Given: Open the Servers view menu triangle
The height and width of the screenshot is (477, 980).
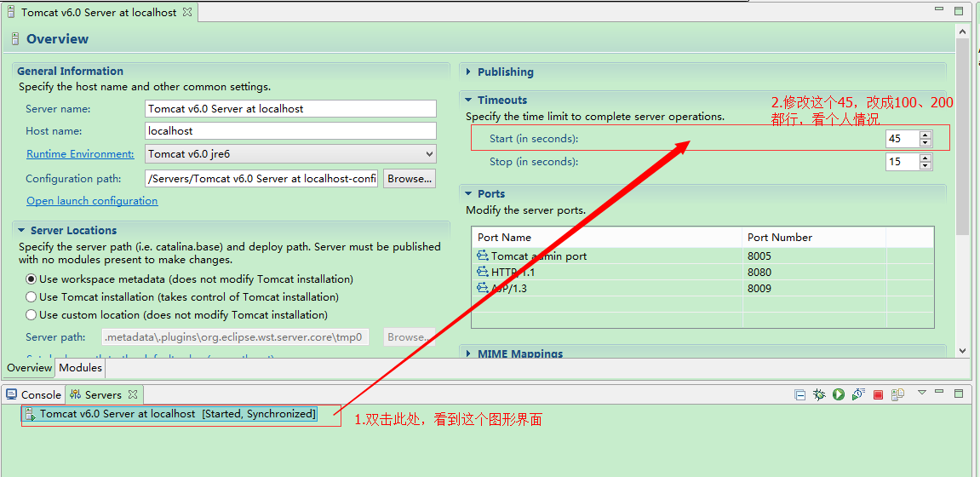Looking at the screenshot, I should (922, 393).
